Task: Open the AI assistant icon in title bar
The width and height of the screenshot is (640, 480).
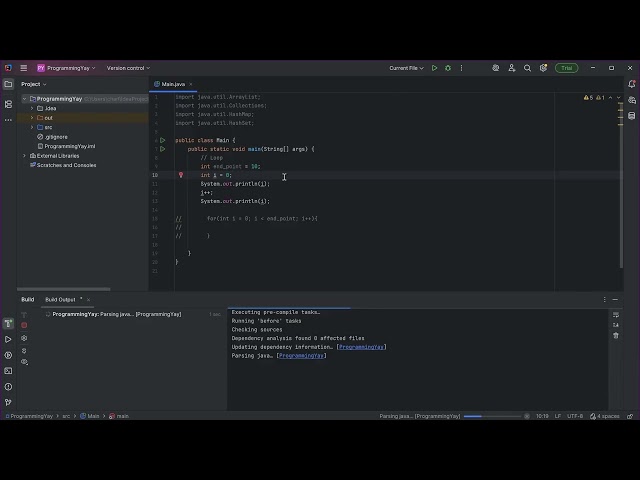Action: point(496,68)
